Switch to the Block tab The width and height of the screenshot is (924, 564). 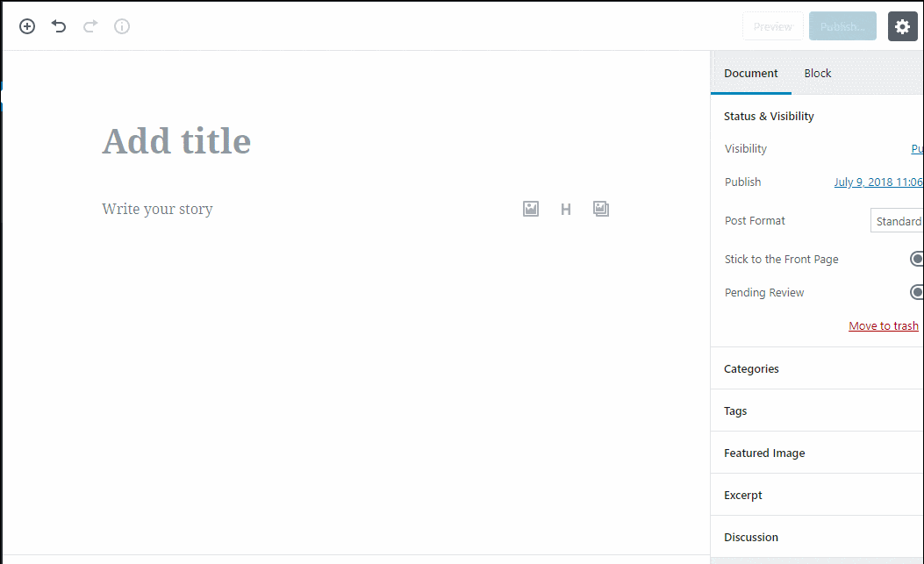(x=817, y=73)
